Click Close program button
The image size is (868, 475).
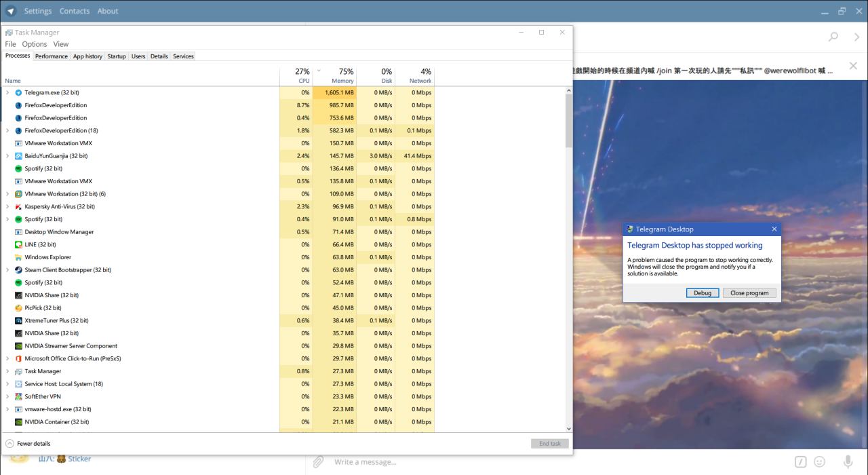pos(749,293)
